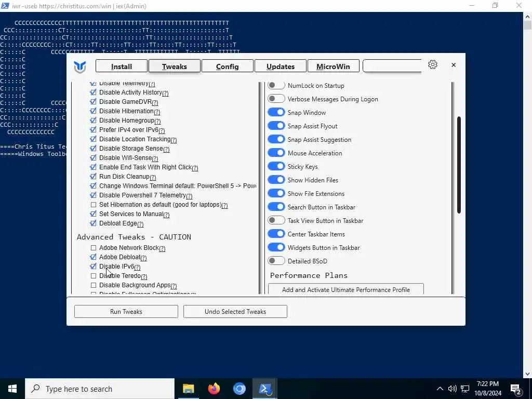Viewport: 532px width, 399px height.
Task: Click the search box in WinUtil
Action: click(x=392, y=66)
